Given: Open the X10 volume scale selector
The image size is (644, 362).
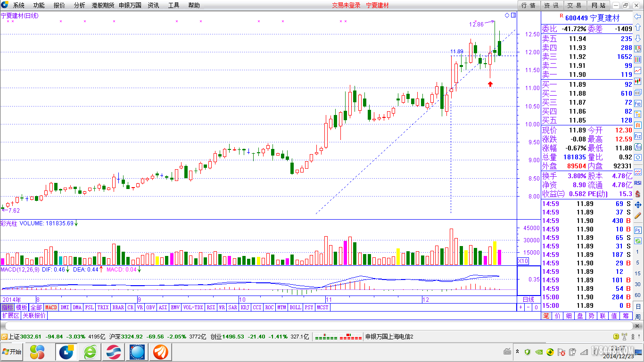Looking at the screenshot, I should pyautogui.click(x=523, y=261).
